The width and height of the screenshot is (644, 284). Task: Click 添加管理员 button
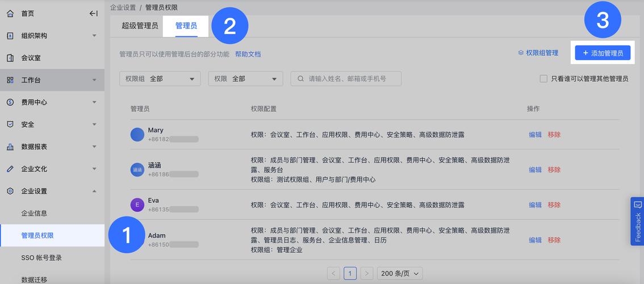[603, 53]
